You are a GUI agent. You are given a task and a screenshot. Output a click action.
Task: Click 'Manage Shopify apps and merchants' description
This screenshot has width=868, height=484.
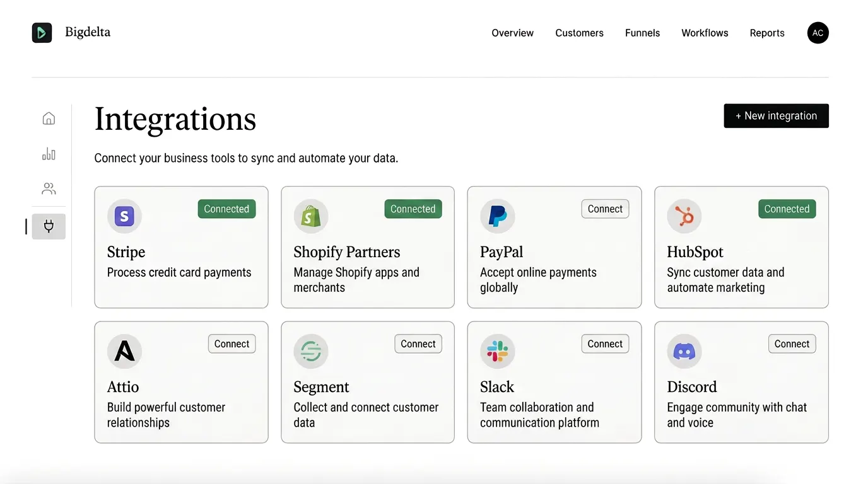click(356, 280)
